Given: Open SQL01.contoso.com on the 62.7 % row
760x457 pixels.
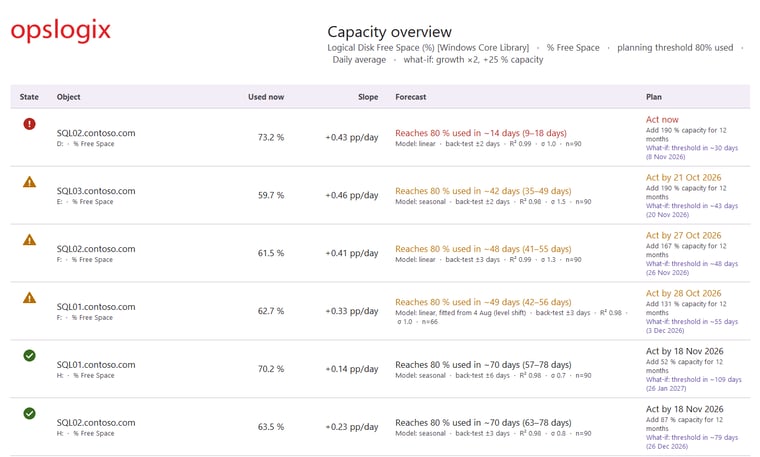Looking at the screenshot, I should (x=96, y=307).
